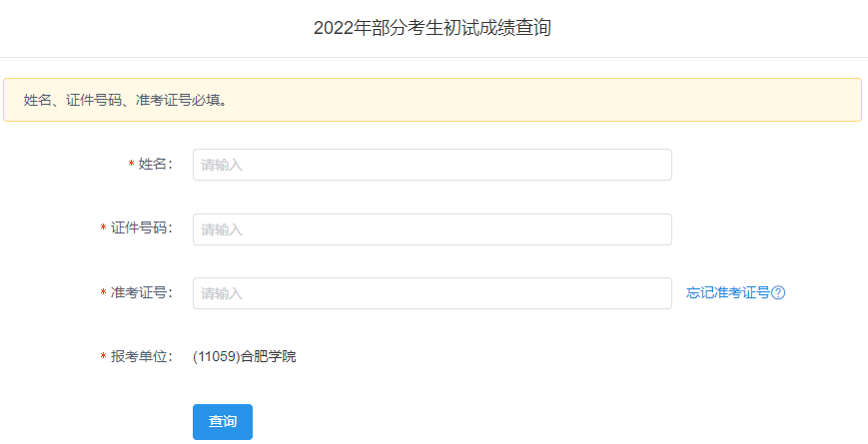The image size is (868, 444).
Task: Click the red asterisk beside 姓名
Action: [131, 166]
